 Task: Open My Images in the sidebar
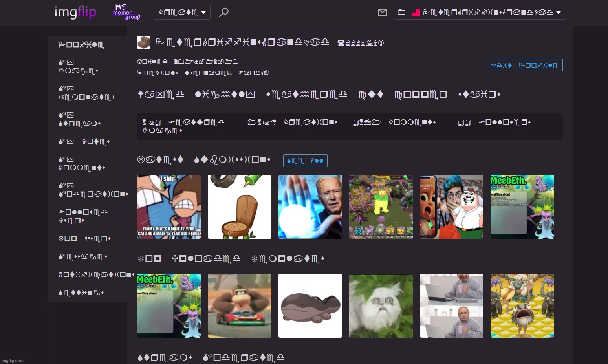click(x=79, y=67)
